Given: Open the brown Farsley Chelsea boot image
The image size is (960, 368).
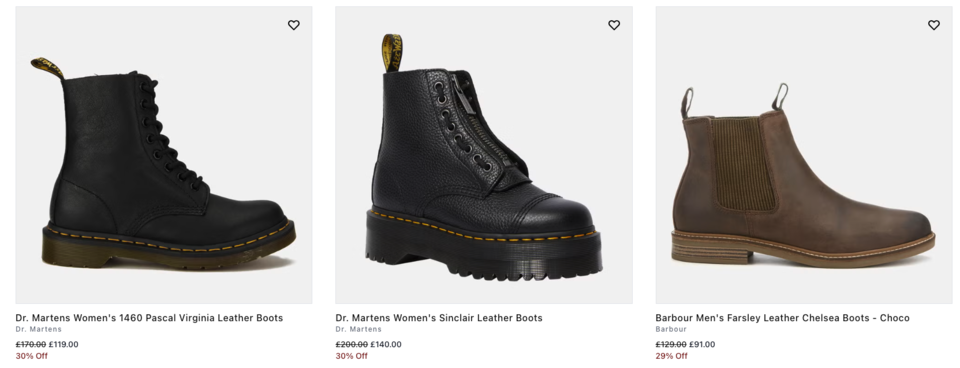Looking at the screenshot, I should (x=804, y=155).
